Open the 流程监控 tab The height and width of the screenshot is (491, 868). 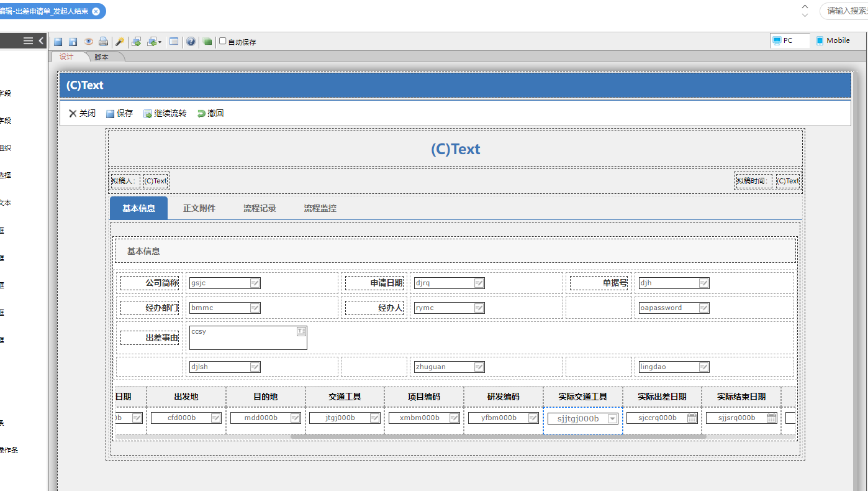click(x=320, y=208)
